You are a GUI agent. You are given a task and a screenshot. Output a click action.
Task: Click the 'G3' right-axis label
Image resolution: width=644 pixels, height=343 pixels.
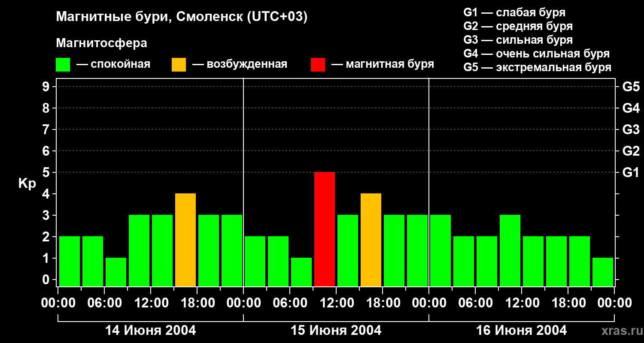coord(631,129)
